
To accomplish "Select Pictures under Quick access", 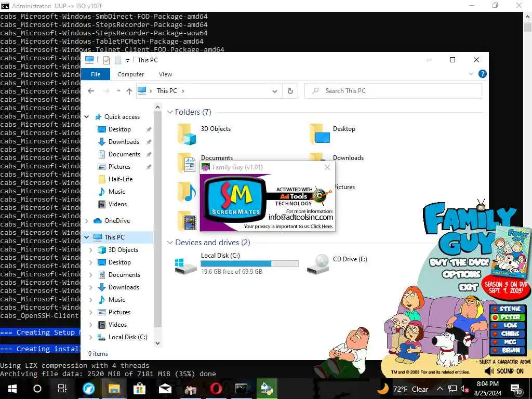I will [119, 167].
